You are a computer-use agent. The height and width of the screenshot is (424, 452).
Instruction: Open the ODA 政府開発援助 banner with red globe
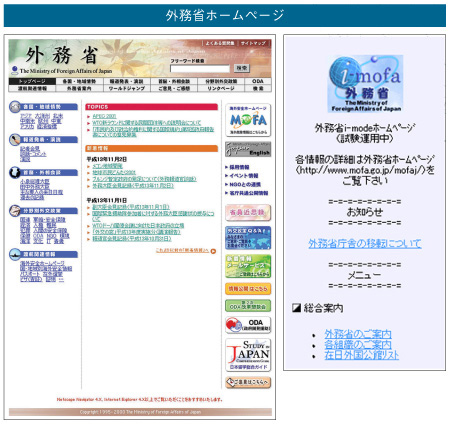click(x=248, y=325)
